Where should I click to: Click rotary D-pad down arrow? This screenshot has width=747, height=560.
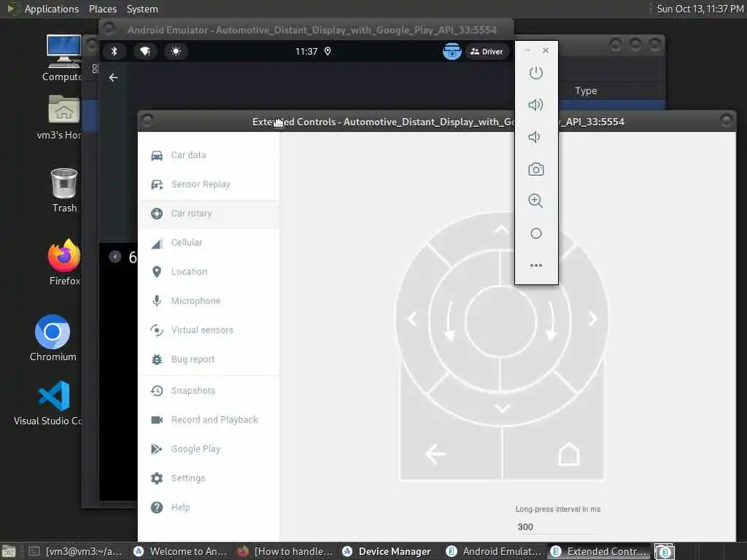pyautogui.click(x=502, y=408)
